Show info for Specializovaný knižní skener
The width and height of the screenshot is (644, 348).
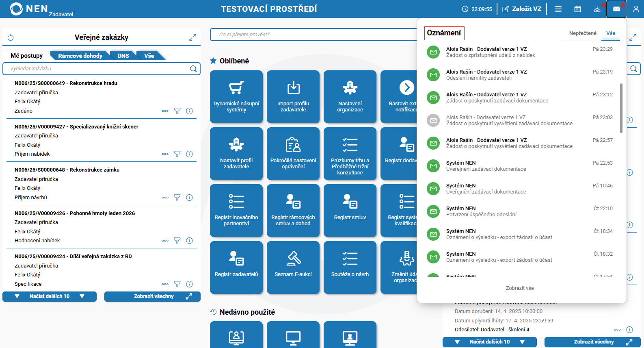[189, 154]
